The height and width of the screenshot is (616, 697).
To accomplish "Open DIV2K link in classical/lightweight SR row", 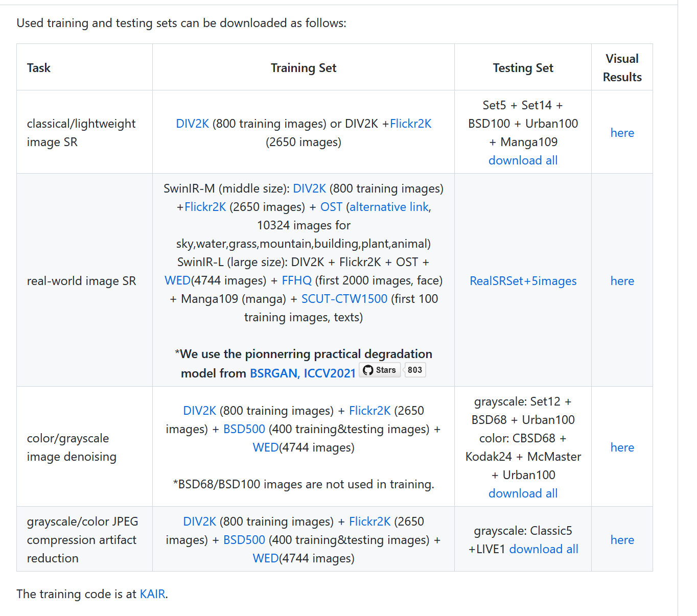I will tap(192, 124).
